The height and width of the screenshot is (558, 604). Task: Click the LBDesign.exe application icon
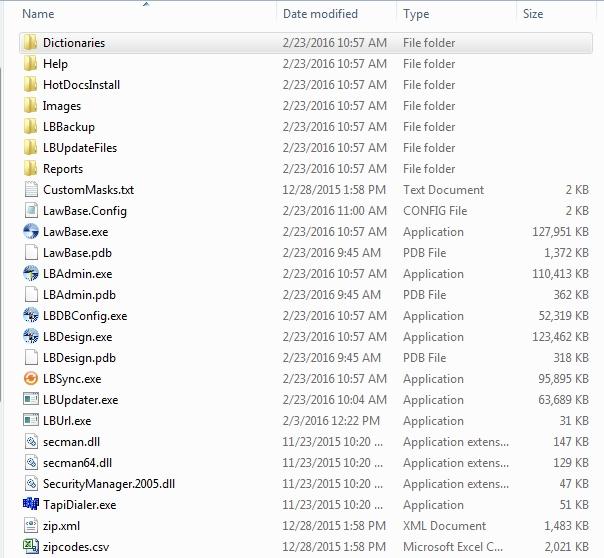(x=31, y=337)
